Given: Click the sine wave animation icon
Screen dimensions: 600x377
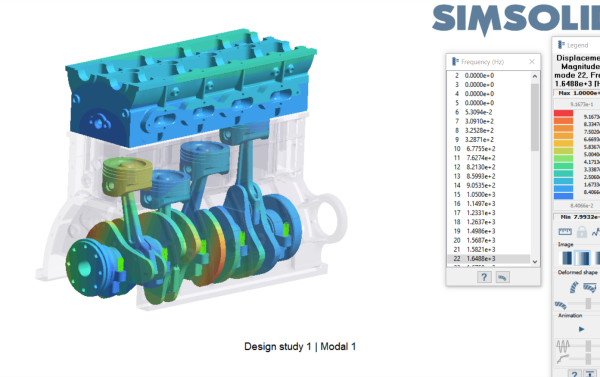Looking at the screenshot, I should tap(563, 346).
